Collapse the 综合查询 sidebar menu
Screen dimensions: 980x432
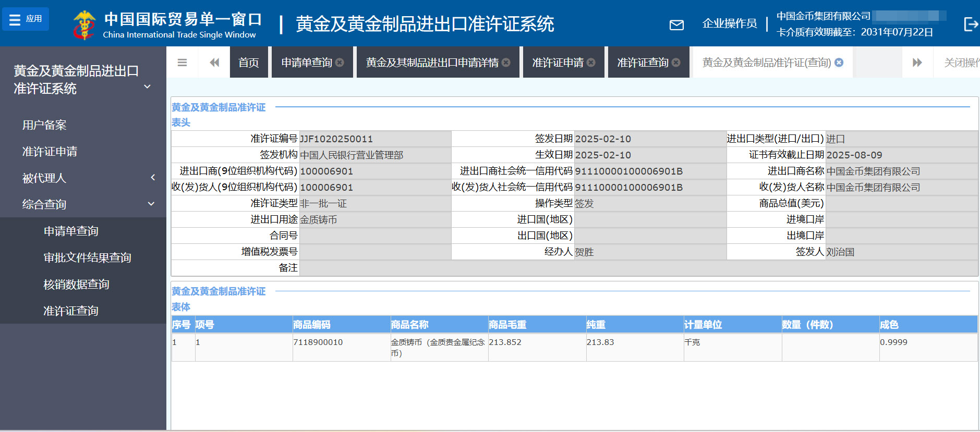83,204
